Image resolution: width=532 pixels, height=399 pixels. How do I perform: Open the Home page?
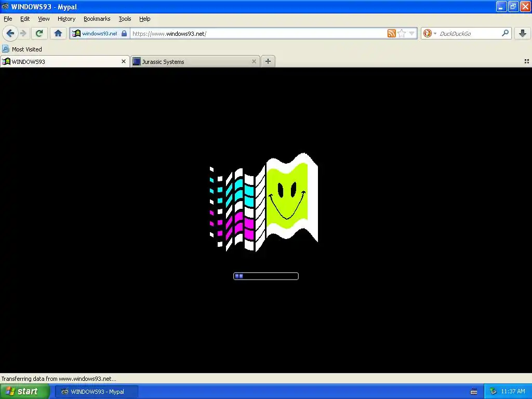(58, 33)
